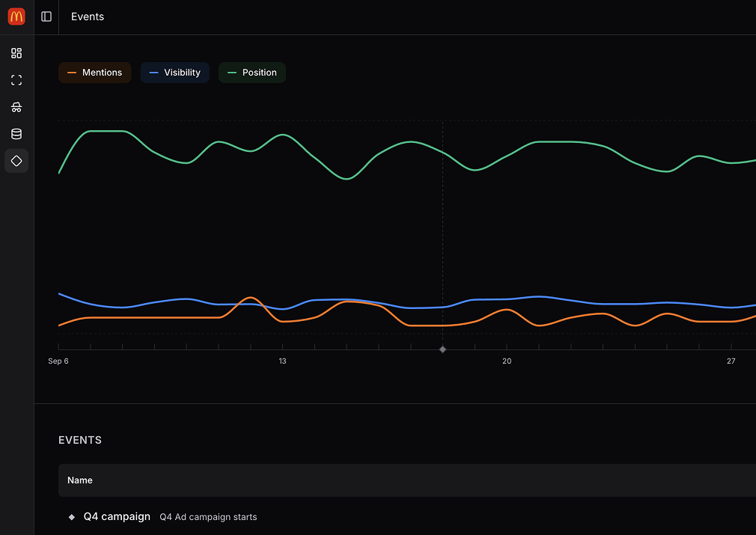
Task: Click the EVENTS section heading
Action: pos(80,440)
